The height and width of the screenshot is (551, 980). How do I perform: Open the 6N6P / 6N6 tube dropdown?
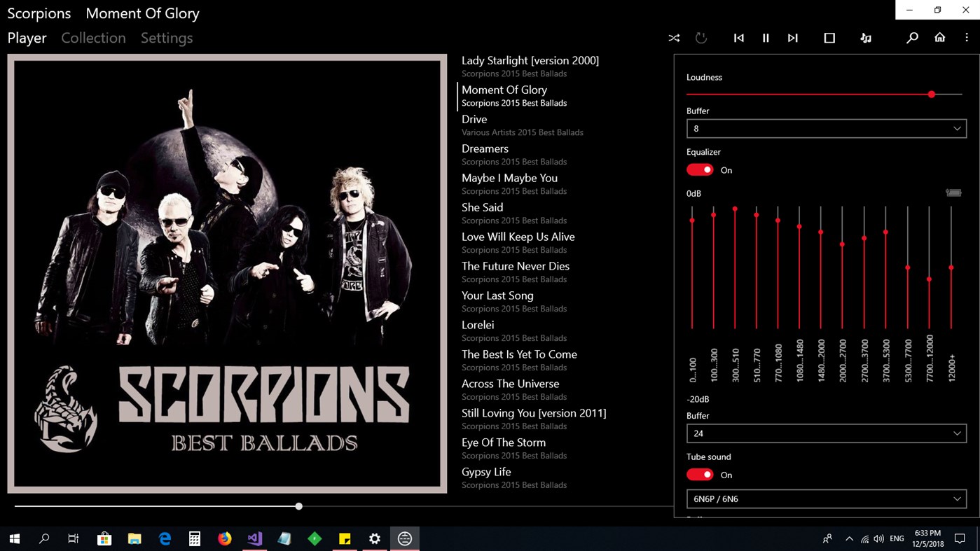coord(827,499)
